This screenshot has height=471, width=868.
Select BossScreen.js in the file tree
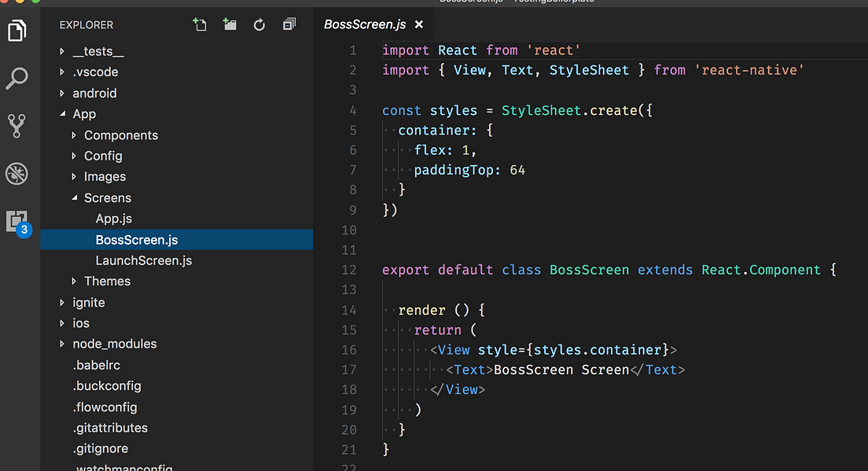177,240
